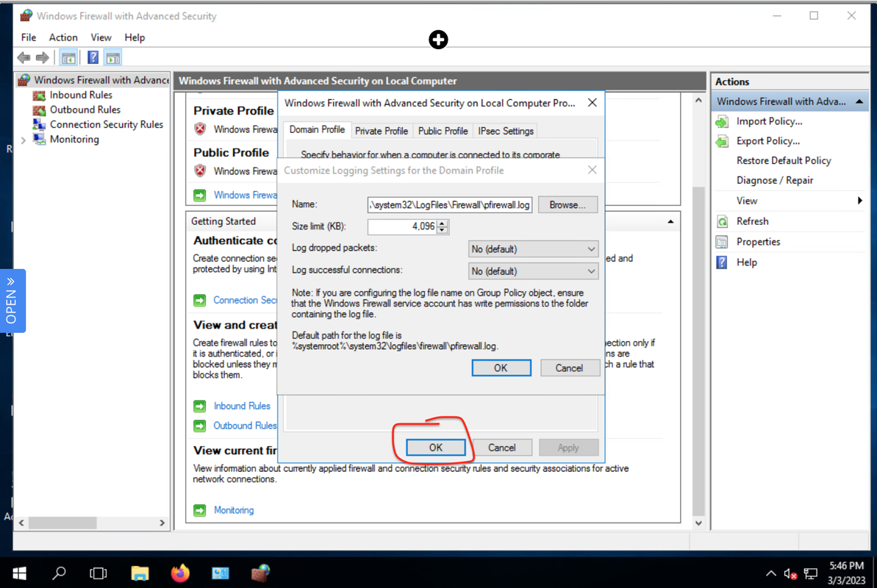Expand the Monitoring tree node arrow
877x588 pixels.
pos(24,140)
